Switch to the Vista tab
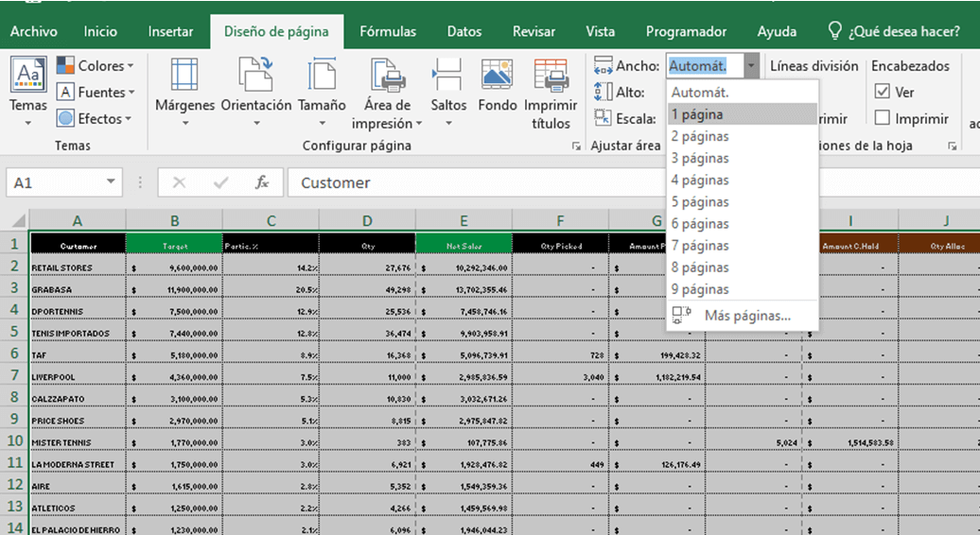 (x=600, y=31)
